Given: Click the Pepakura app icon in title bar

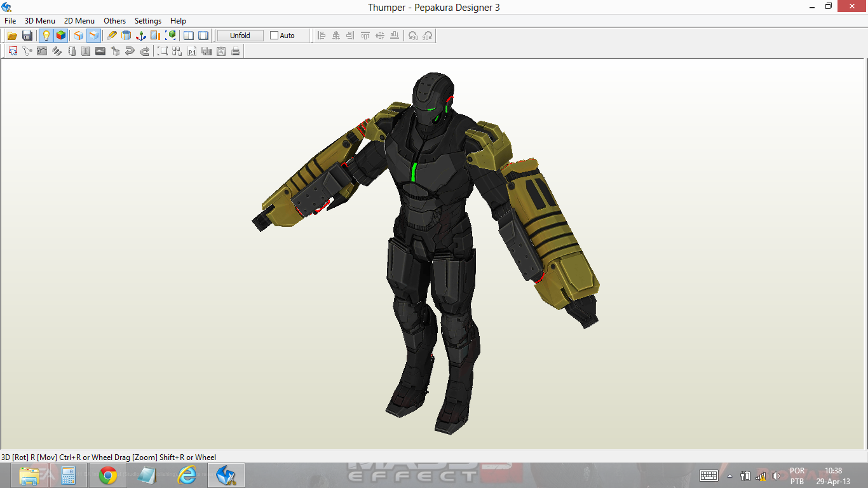Looking at the screenshot, I should point(7,7).
